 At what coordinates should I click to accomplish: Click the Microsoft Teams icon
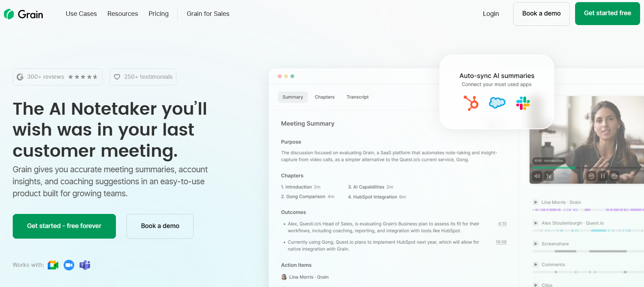(x=85, y=265)
